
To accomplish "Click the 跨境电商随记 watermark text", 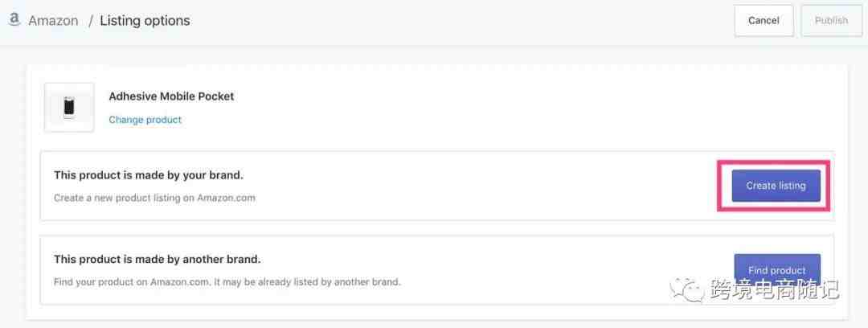I will click(x=775, y=289).
